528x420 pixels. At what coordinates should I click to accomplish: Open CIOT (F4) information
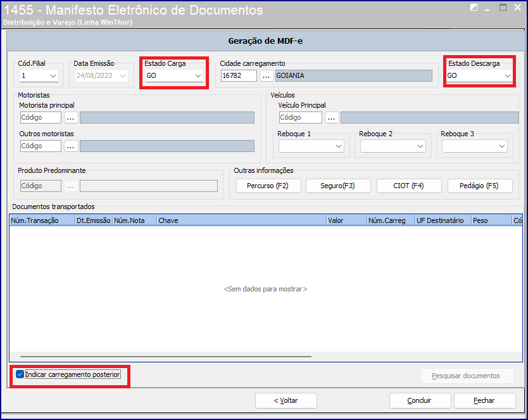coord(409,186)
